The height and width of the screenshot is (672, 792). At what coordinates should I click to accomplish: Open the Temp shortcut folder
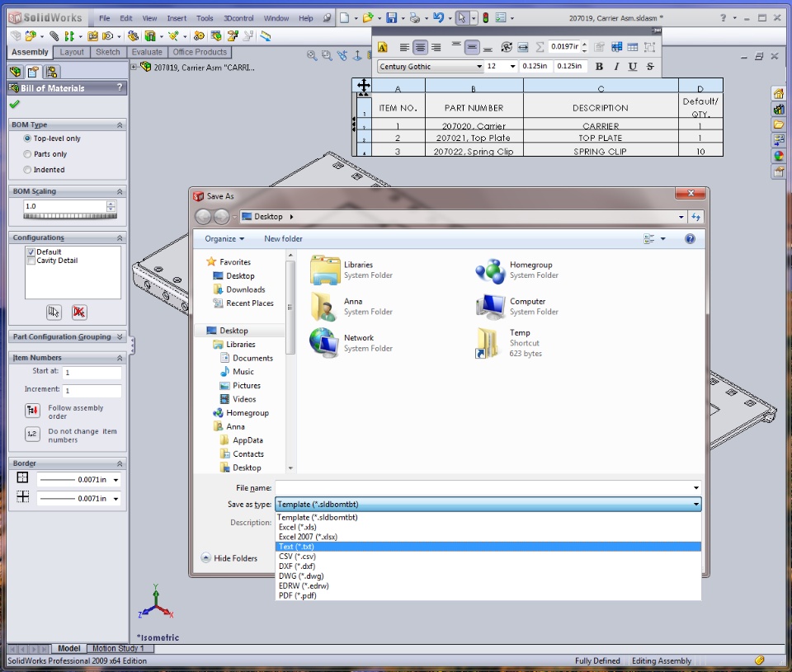[510, 343]
